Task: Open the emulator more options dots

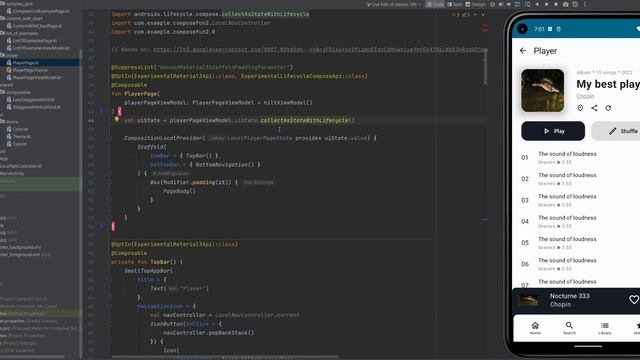Action: 584,4
